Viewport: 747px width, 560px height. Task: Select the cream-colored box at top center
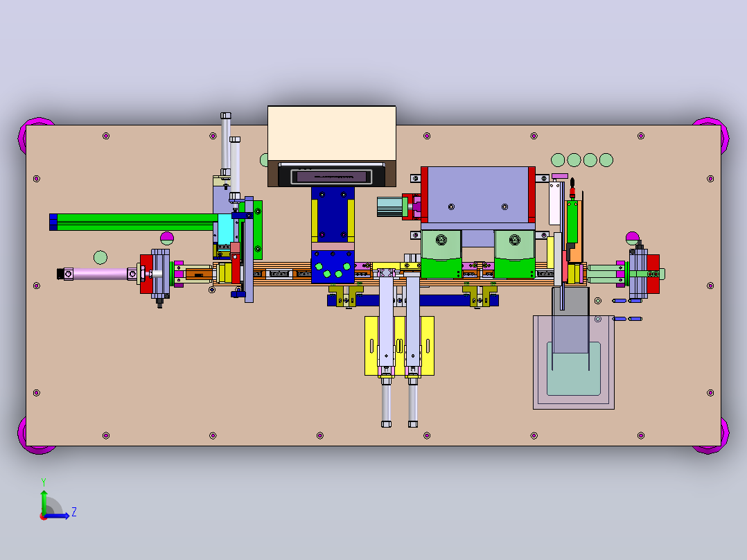[x=331, y=133]
